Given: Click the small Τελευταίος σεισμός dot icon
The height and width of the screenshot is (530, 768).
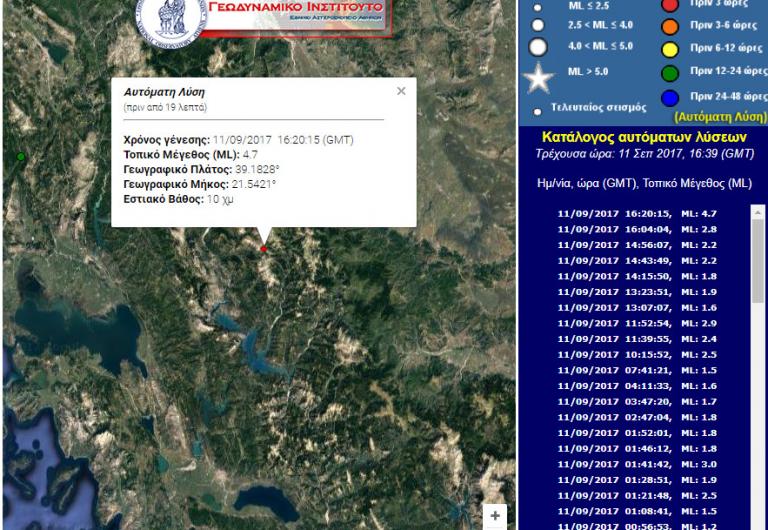Looking at the screenshot, I should coord(538,111).
